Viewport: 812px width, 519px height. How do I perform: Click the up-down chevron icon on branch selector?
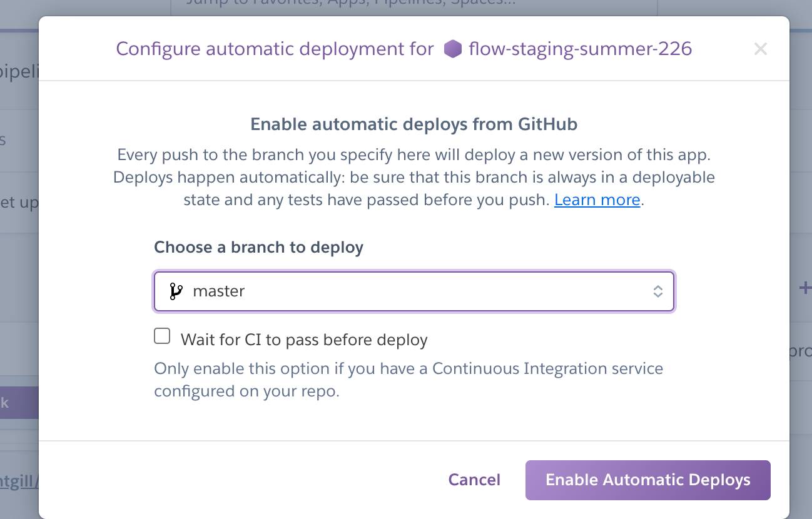pos(657,291)
